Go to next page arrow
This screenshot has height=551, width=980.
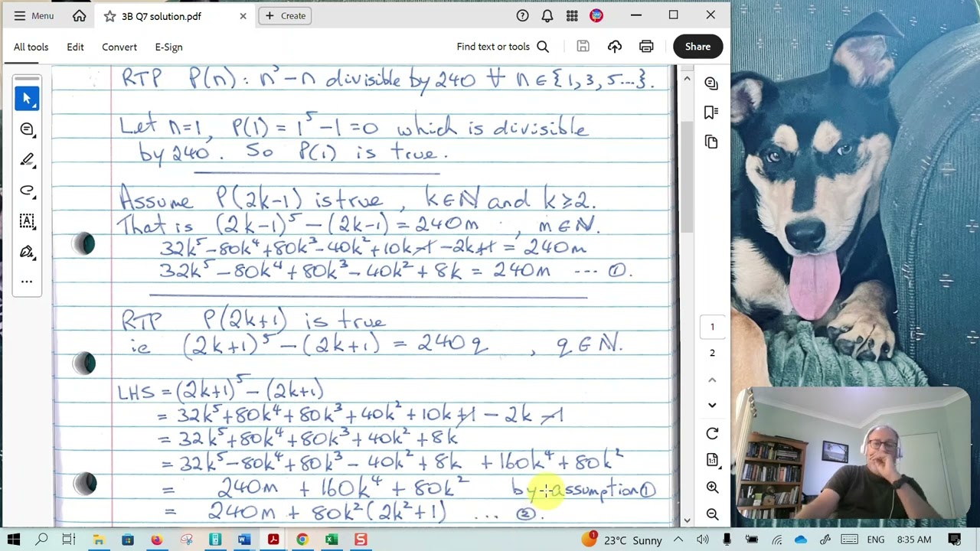[712, 405]
